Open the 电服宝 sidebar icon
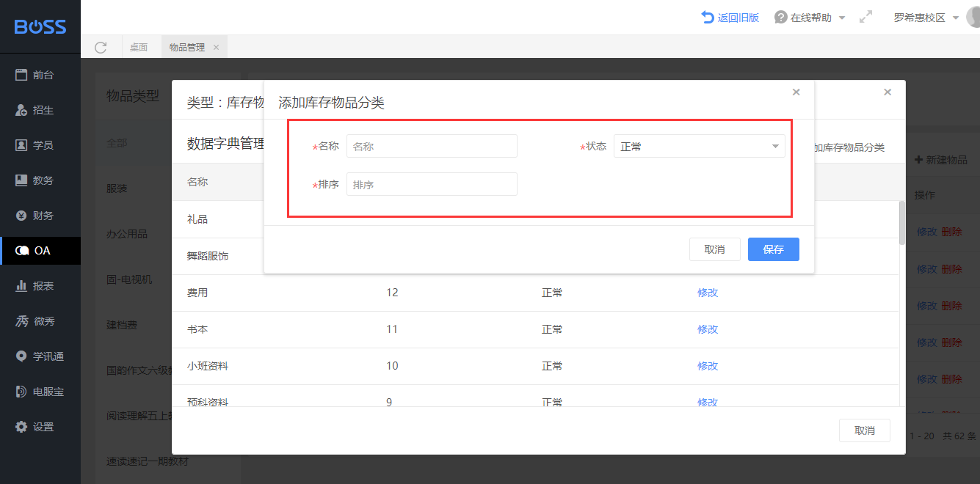Viewport: 980px width, 484px height. click(21, 392)
